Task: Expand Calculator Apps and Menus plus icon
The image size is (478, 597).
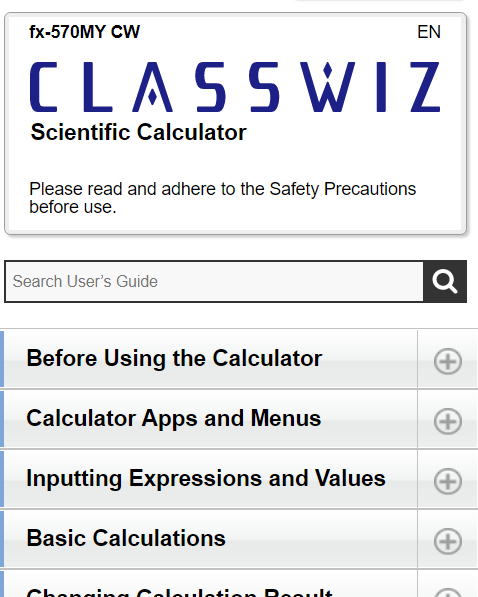Action: pos(448,421)
